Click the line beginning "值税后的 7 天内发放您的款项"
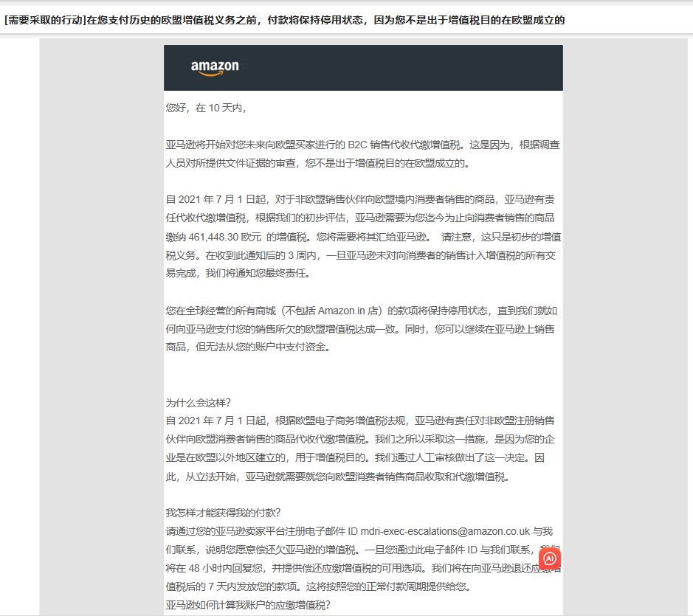693x616 pixels. tap(319, 586)
